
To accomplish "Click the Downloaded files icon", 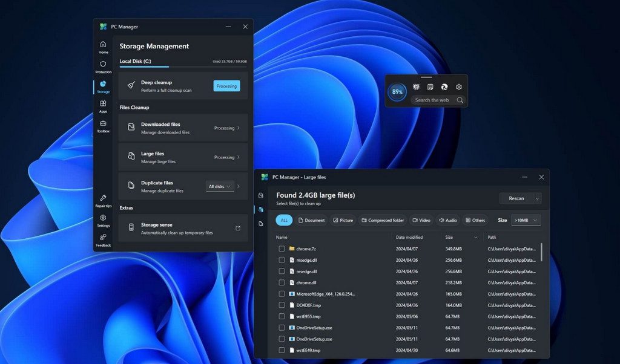I will point(131,127).
